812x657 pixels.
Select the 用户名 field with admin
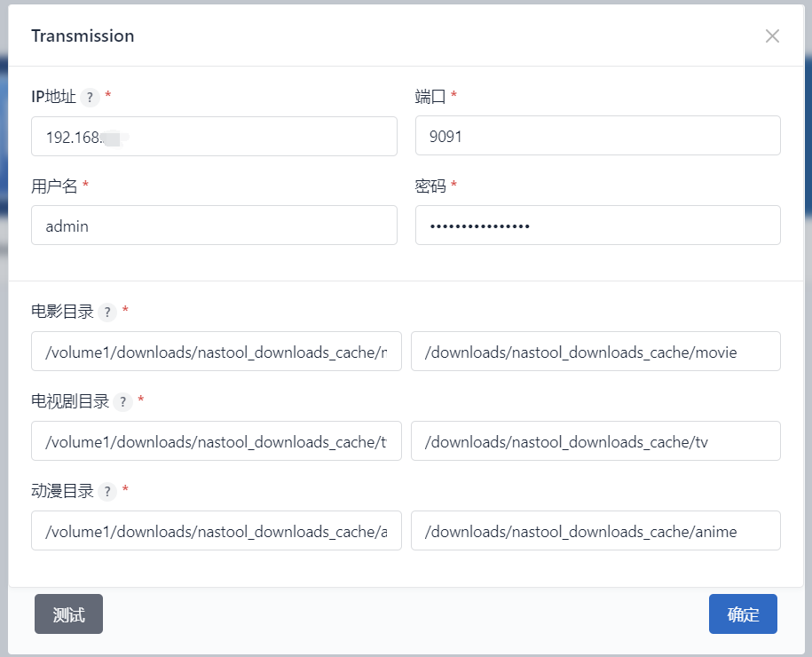(213, 226)
